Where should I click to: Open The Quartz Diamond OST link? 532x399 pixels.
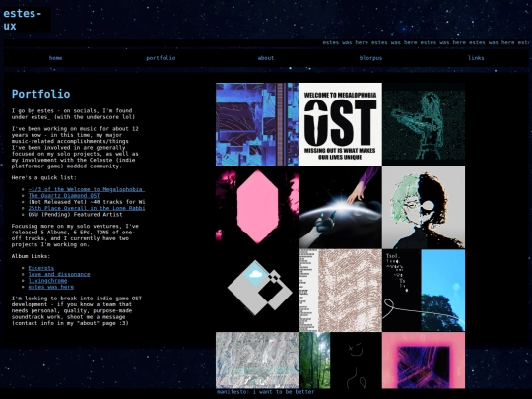(x=64, y=196)
